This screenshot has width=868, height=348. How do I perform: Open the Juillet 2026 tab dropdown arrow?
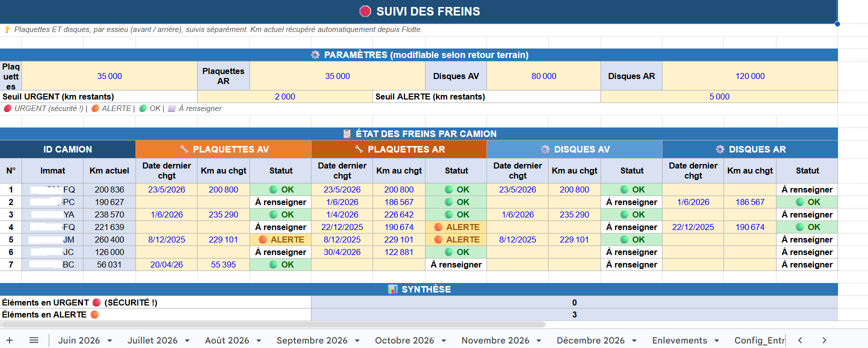coord(187,340)
